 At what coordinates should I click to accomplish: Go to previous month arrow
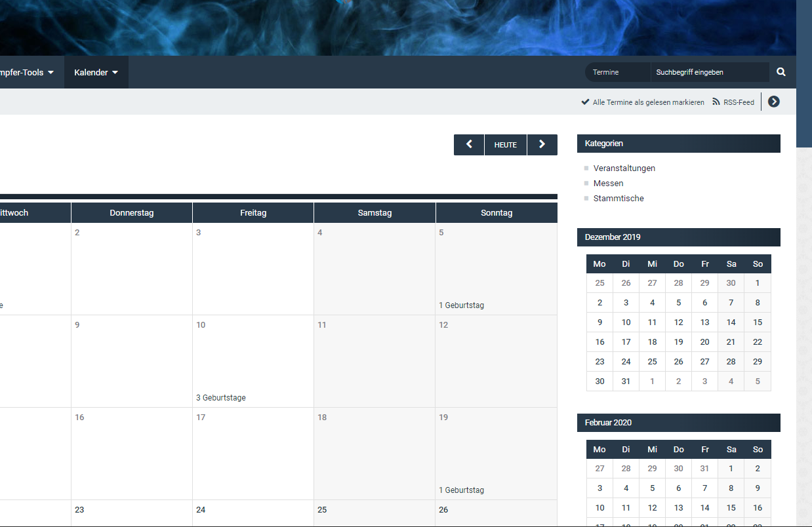469,145
